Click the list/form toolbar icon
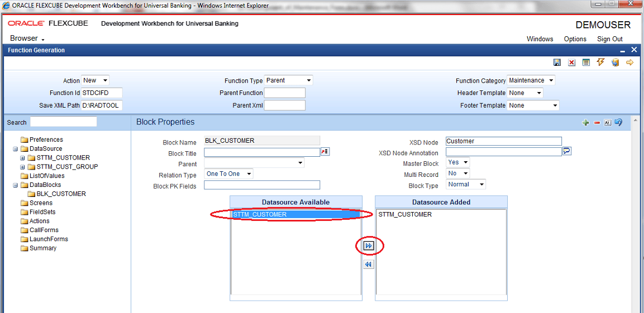Screen dimensions: 644x313 [x=586, y=62]
